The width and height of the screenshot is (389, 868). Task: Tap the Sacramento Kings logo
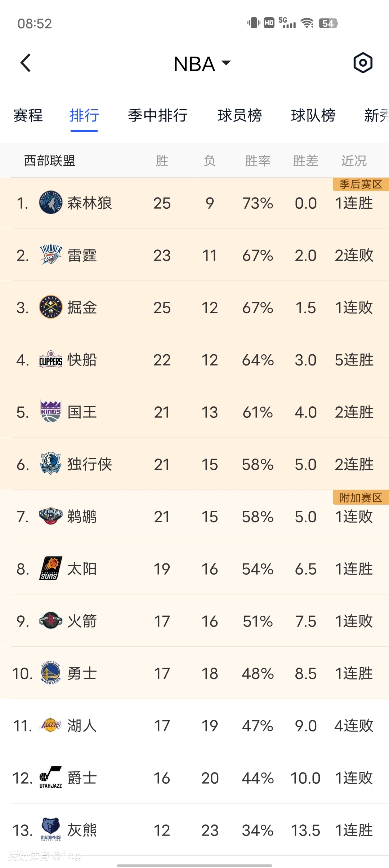[x=50, y=412]
